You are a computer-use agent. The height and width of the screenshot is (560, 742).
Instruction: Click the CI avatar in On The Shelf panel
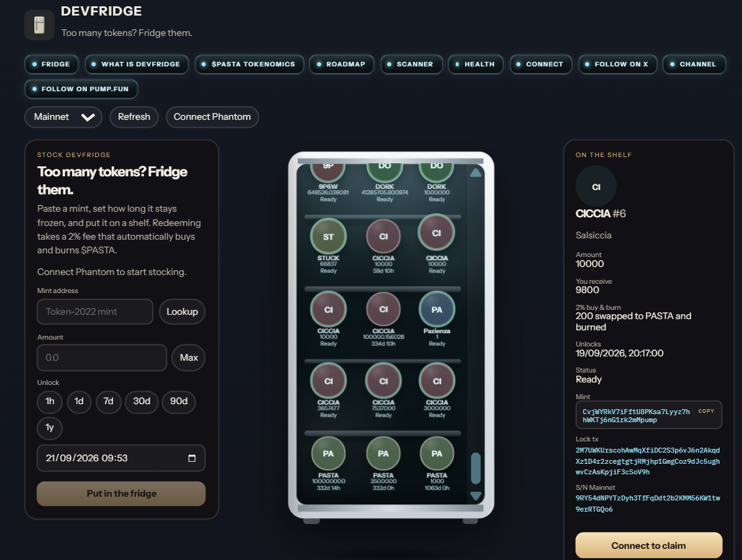(x=596, y=186)
